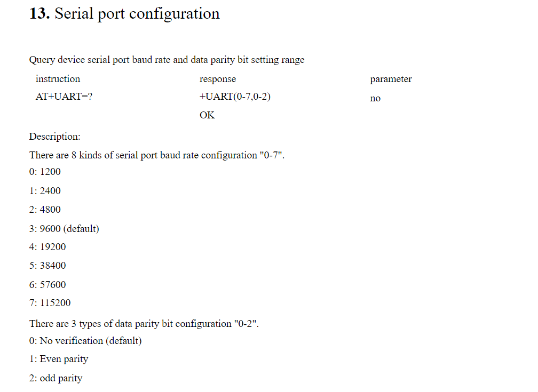Click the '3: 9600 (default)' entry
This screenshot has width=538, height=392.
click(64, 229)
